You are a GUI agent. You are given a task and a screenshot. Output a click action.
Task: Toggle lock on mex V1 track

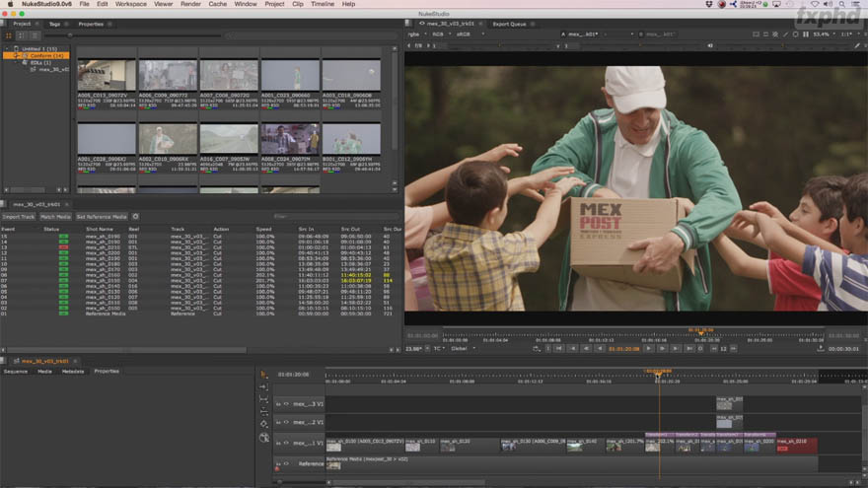tap(278, 443)
